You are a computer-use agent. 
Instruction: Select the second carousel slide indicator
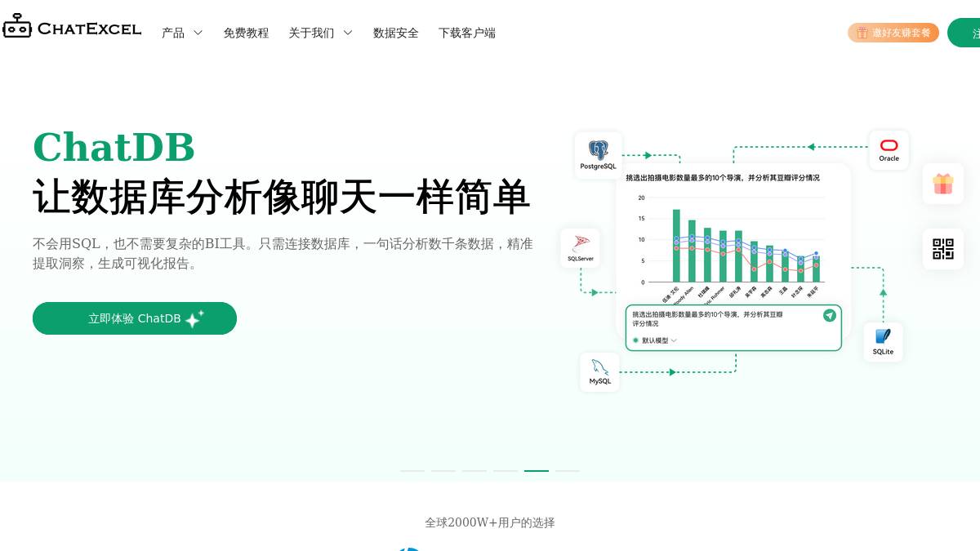point(443,471)
